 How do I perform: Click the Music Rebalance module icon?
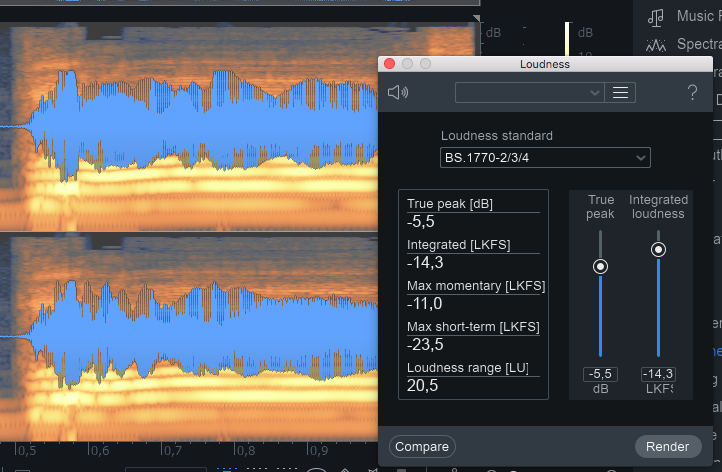pyautogui.click(x=656, y=17)
